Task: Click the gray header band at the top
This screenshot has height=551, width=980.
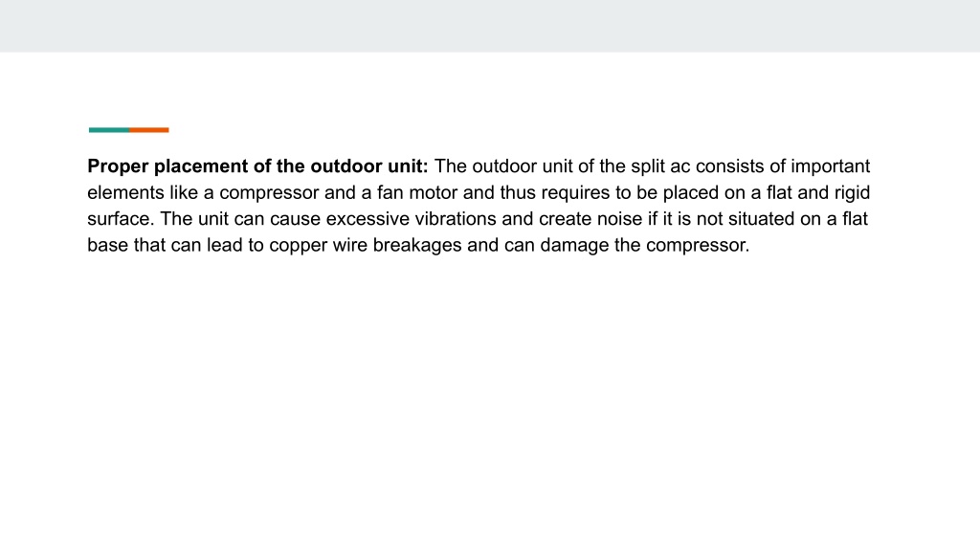Action: tap(490, 26)
